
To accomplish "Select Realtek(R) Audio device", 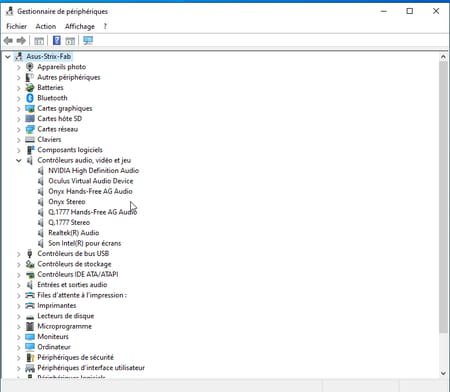I will 74,233.
